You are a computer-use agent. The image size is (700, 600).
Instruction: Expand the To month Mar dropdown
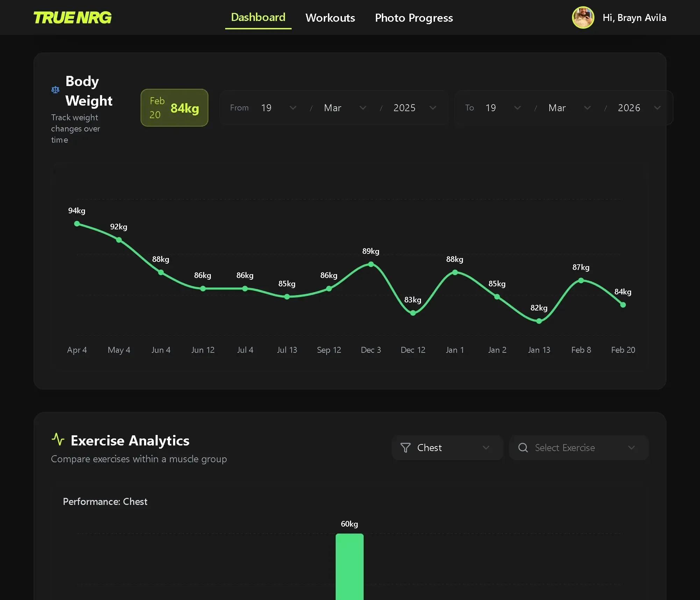[569, 108]
